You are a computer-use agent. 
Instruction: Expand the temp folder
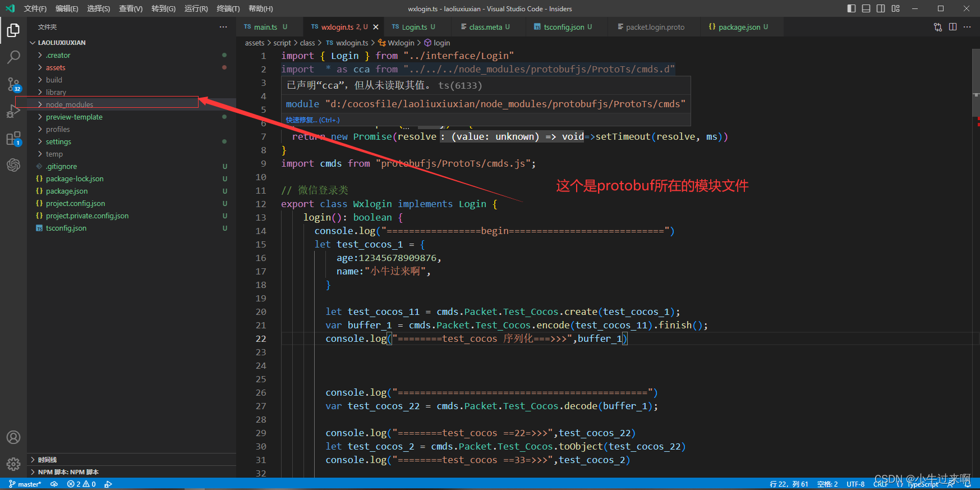coord(131,154)
